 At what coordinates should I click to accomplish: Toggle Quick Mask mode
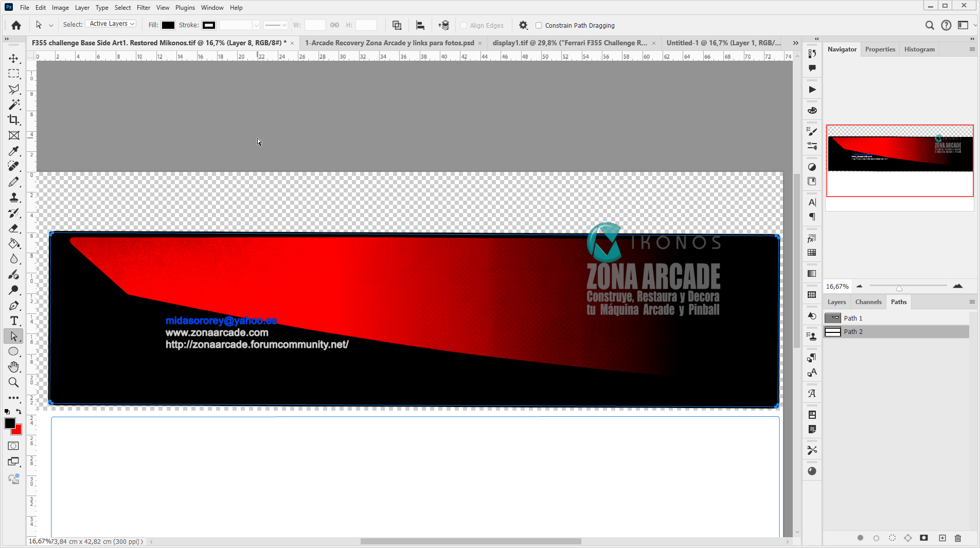[14, 446]
